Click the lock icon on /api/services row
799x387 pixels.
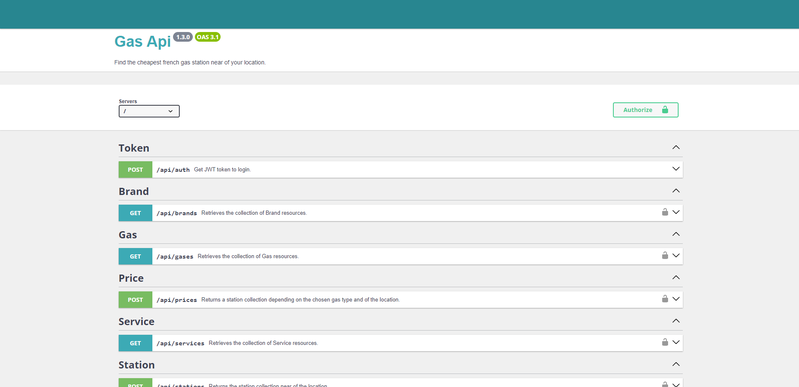click(x=664, y=342)
